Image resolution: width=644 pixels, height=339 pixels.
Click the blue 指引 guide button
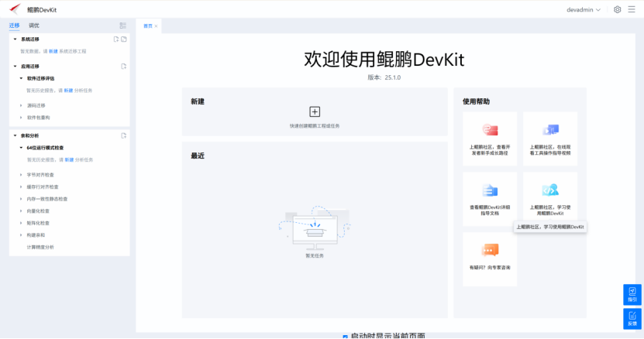click(x=632, y=294)
